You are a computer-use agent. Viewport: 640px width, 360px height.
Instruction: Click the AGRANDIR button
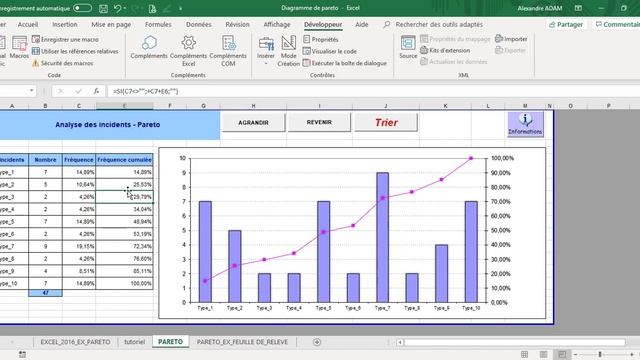pyautogui.click(x=253, y=122)
